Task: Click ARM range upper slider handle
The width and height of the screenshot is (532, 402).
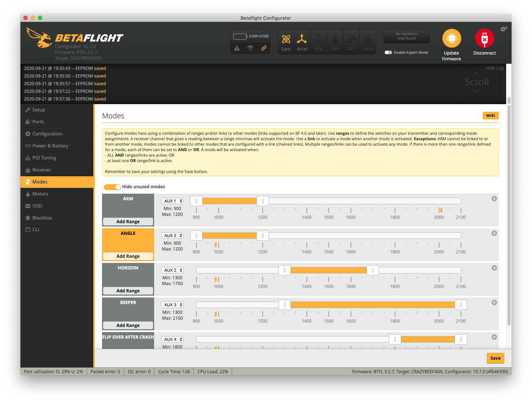Action: tap(263, 201)
